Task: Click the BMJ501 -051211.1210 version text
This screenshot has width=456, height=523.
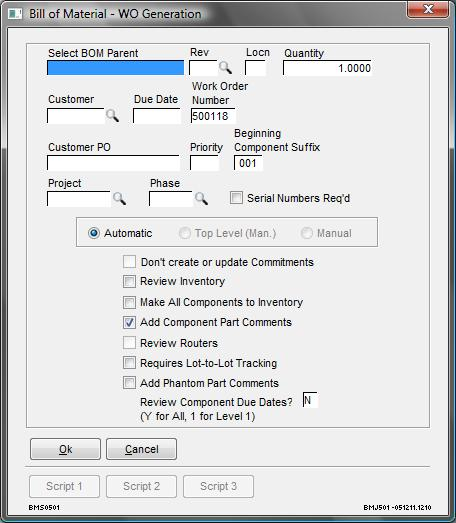Action: point(397,507)
